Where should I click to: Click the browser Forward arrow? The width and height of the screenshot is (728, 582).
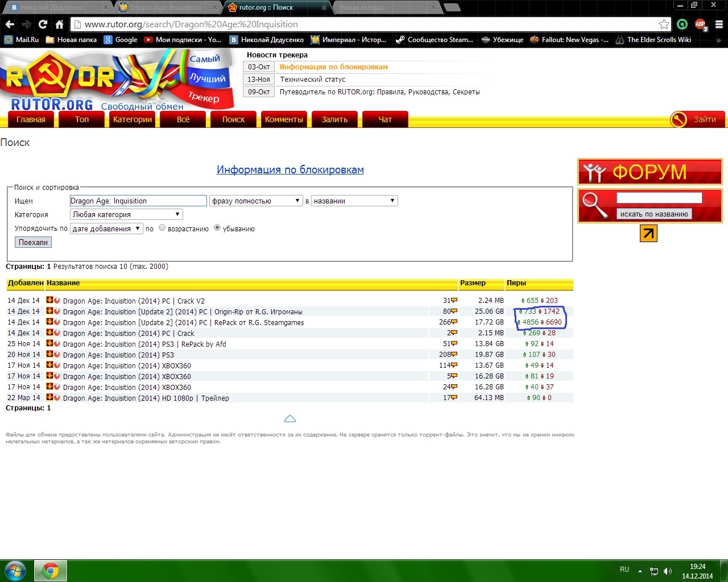[26, 24]
